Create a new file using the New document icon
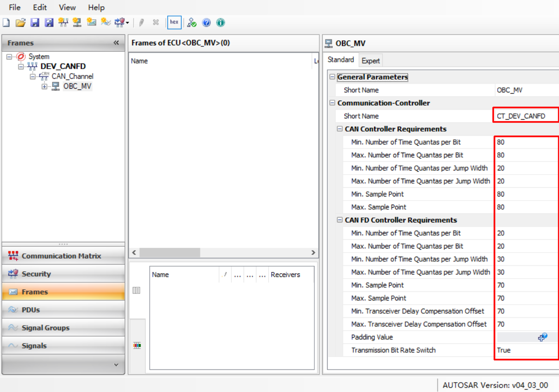 coord(6,22)
